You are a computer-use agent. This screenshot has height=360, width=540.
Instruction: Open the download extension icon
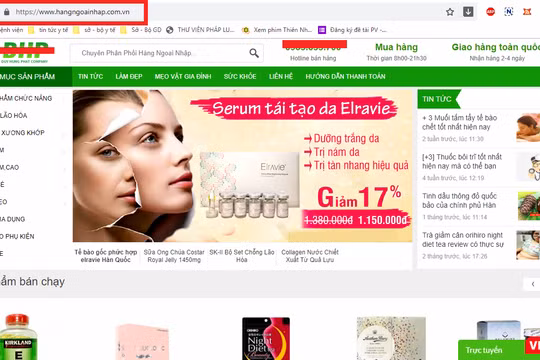468,12
